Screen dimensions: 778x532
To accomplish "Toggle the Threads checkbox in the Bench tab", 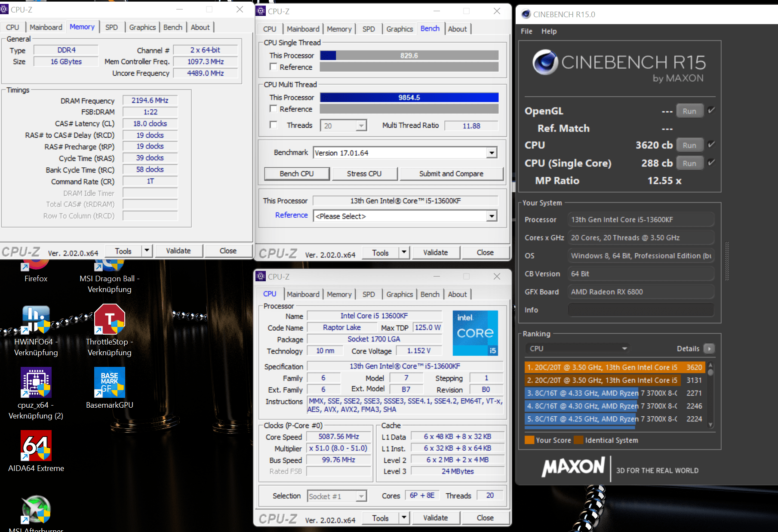I will [x=273, y=125].
